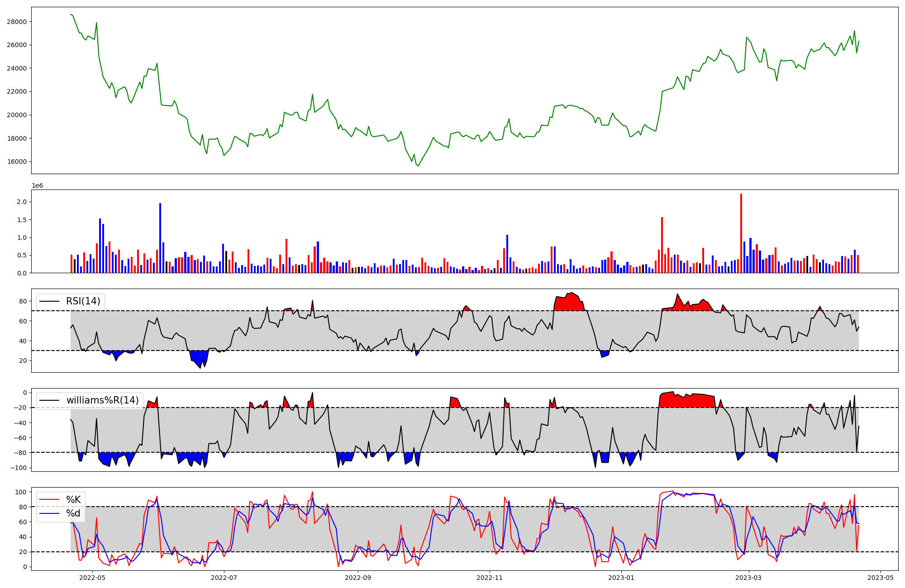Click the 2023-01 x-axis date label
Viewport: 905px width, 588px height.
[621, 578]
